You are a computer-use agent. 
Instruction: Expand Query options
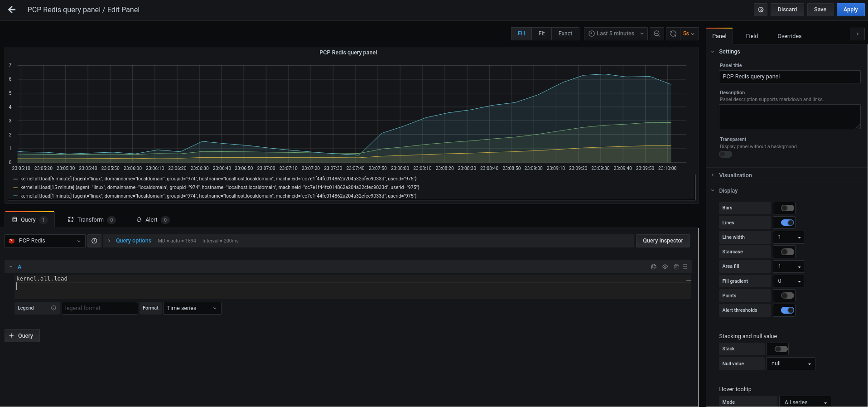(133, 241)
